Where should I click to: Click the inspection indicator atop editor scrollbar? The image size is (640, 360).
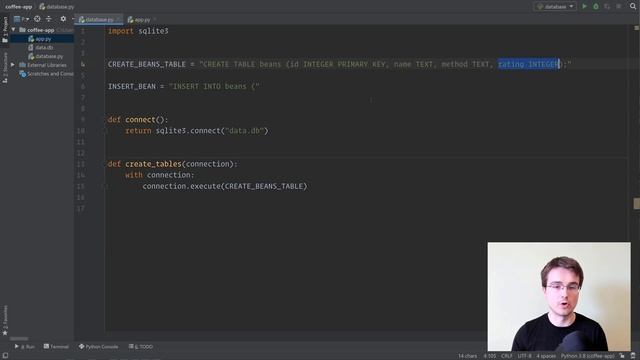636,28
